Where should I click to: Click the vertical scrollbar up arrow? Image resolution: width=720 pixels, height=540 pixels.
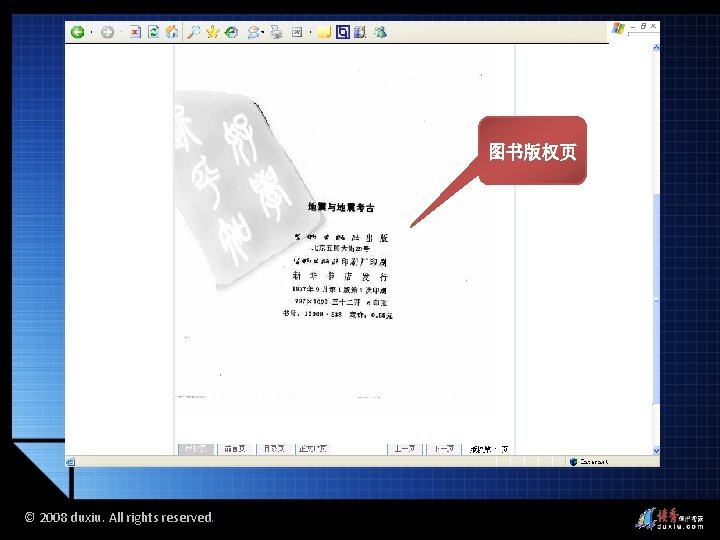click(656, 47)
